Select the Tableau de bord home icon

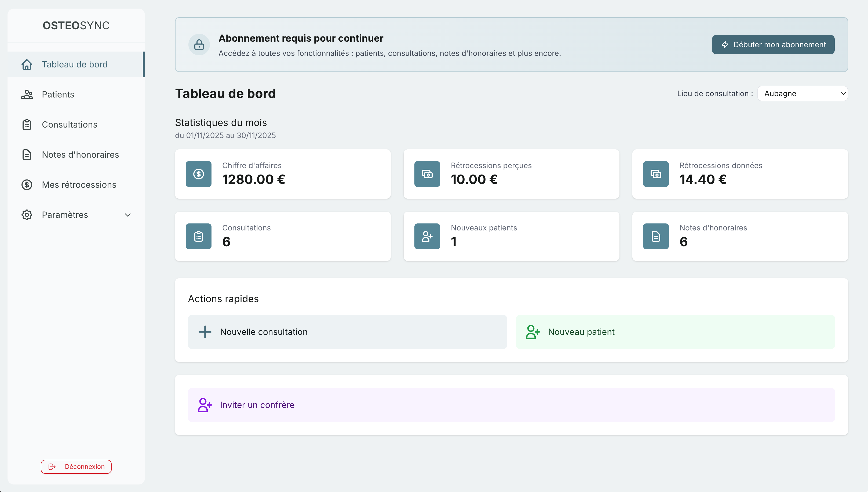(27, 64)
